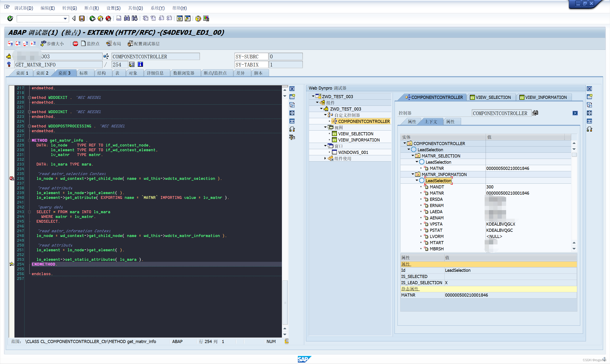Click the 配置调试器层 button

pos(144,44)
